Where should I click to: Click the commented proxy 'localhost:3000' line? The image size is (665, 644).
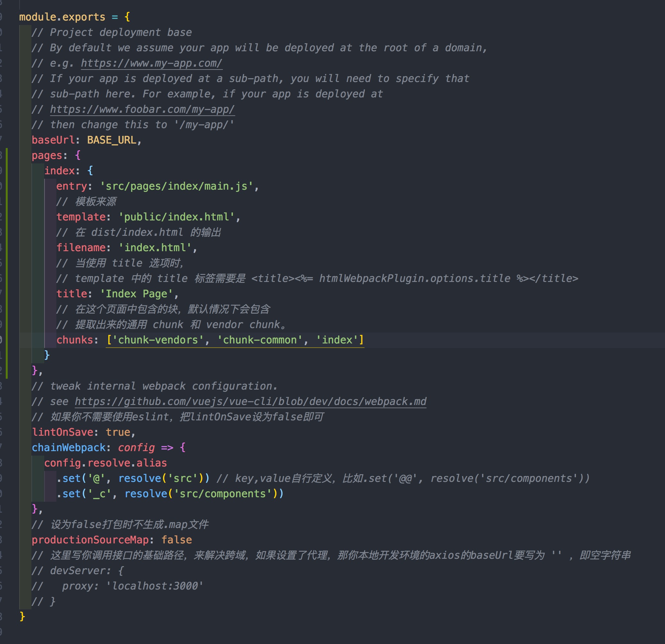[x=132, y=586]
